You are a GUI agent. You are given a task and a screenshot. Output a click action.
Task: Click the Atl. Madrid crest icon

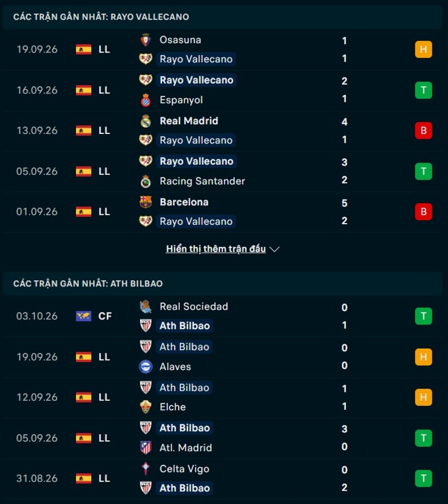tap(146, 448)
